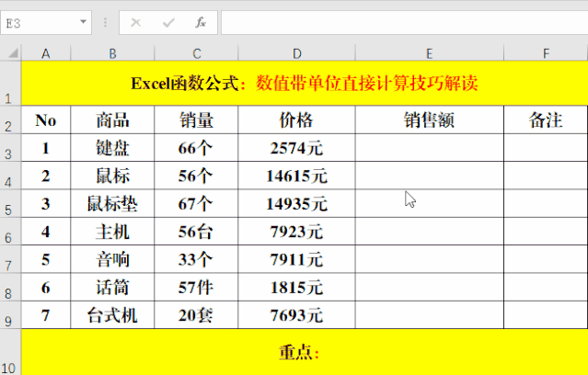Click the yellow '重点:' cell in row 10

click(305, 352)
